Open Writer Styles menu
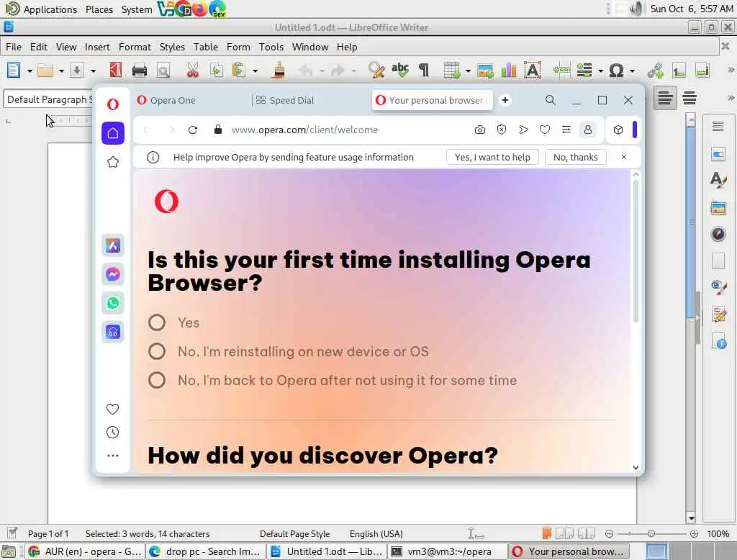This screenshot has width=737, height=560. [x=172, y=47]
